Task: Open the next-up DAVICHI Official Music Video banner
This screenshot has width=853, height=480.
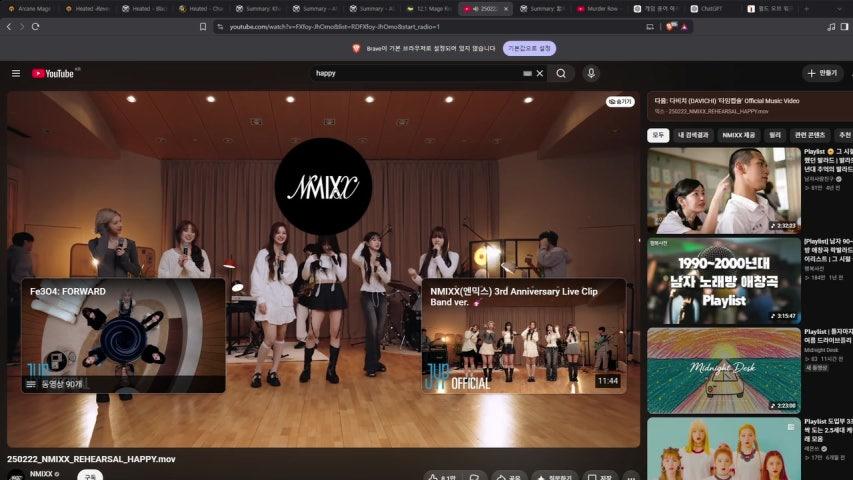Action: (750, 106)
